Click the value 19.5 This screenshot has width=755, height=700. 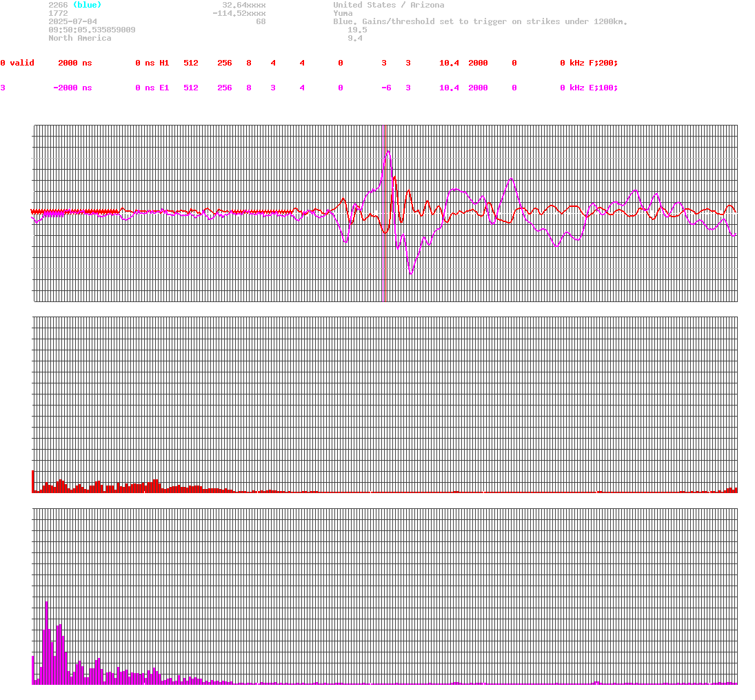pos(357,30)
